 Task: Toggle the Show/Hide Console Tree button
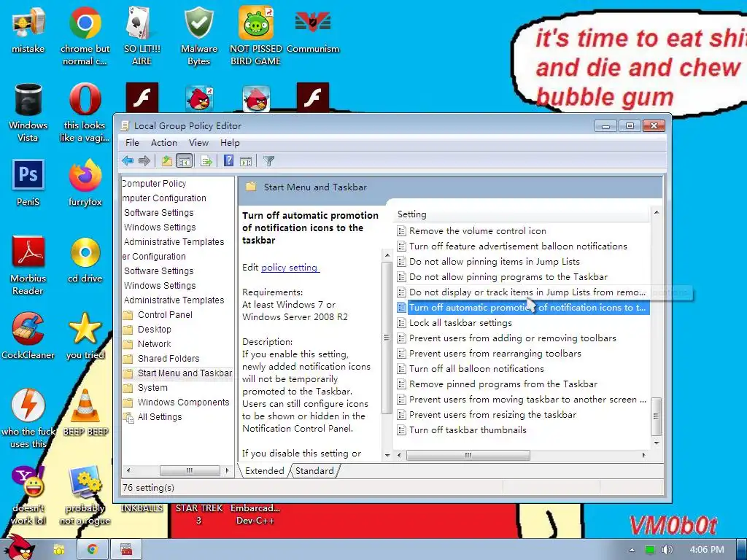(x=184, y=161)
